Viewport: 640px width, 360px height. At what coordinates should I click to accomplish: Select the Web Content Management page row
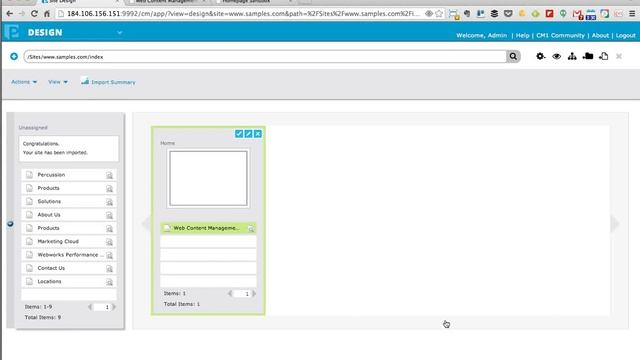point(208,228)
